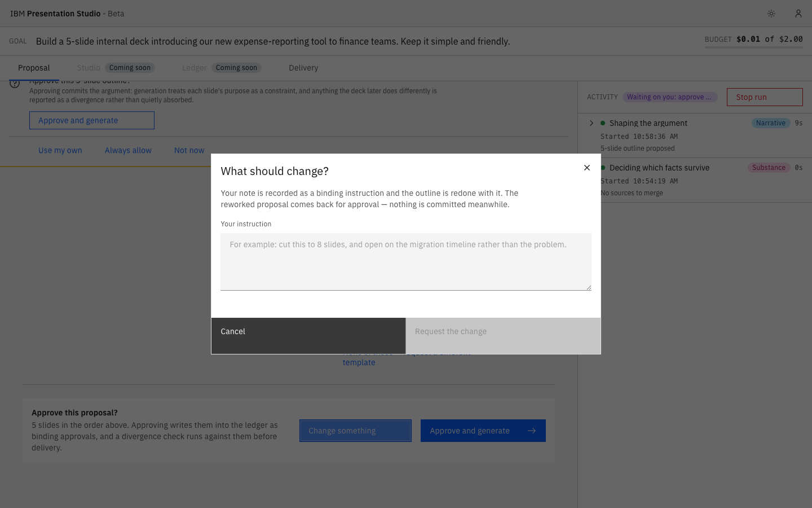Expand the 'Shaping the argument' activity row
This screenshot has height=508, width=812.
(592, 123)
